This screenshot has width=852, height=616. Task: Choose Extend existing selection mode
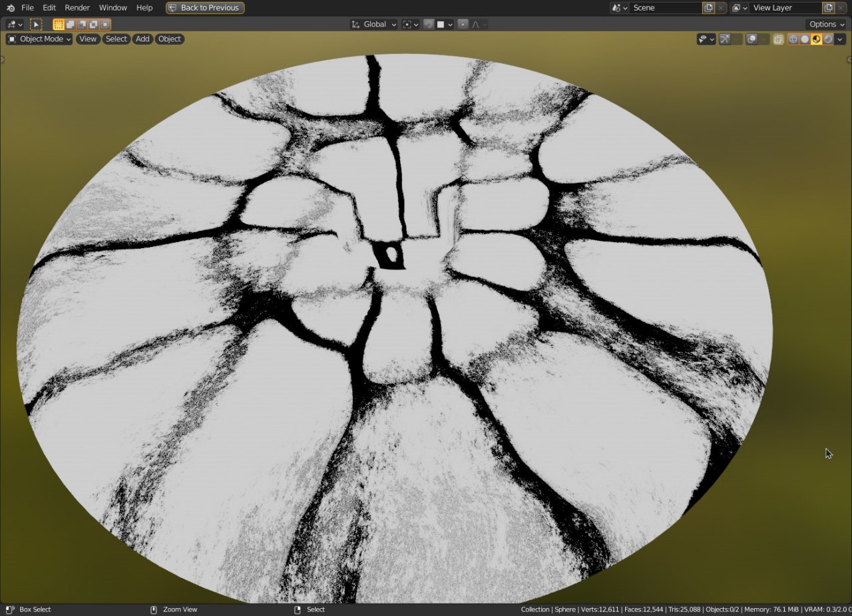coord(70,25)
